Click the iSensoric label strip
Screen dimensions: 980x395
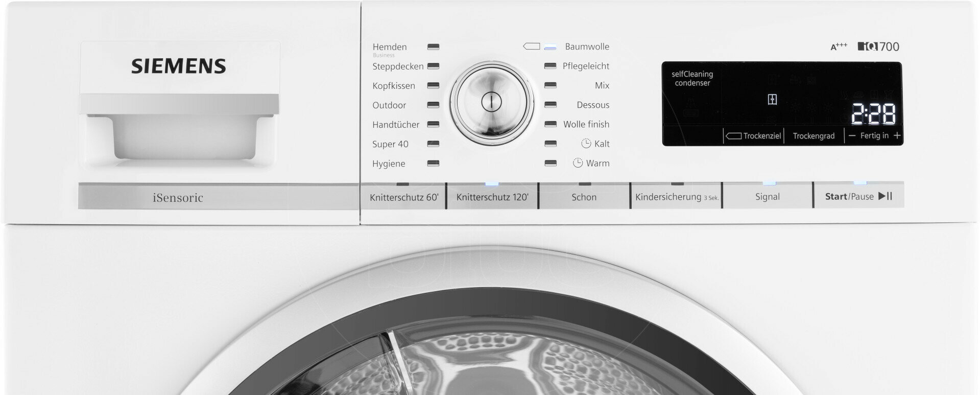(x=219, y=197)
